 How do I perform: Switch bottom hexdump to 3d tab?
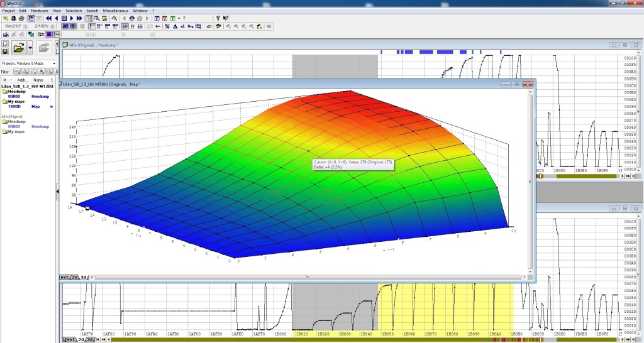tap(89, 340)
